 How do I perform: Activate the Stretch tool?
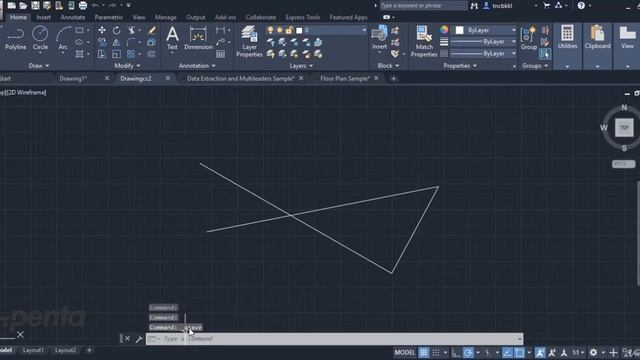point(102,54)
